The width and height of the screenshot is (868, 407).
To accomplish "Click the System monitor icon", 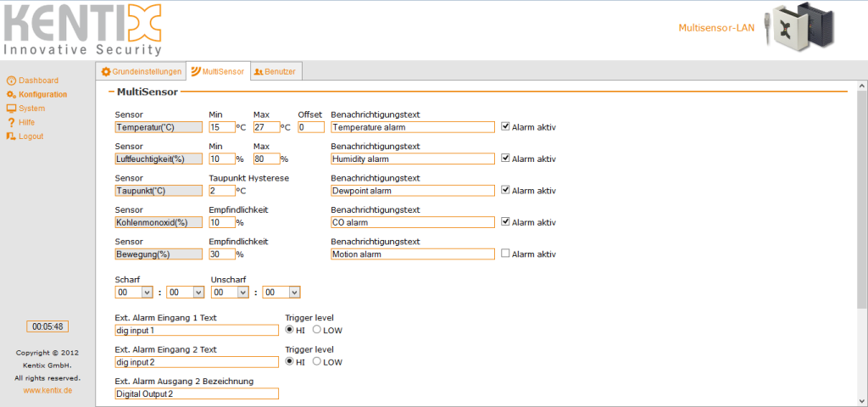I will pyautogui.click(x=11, y=109).
